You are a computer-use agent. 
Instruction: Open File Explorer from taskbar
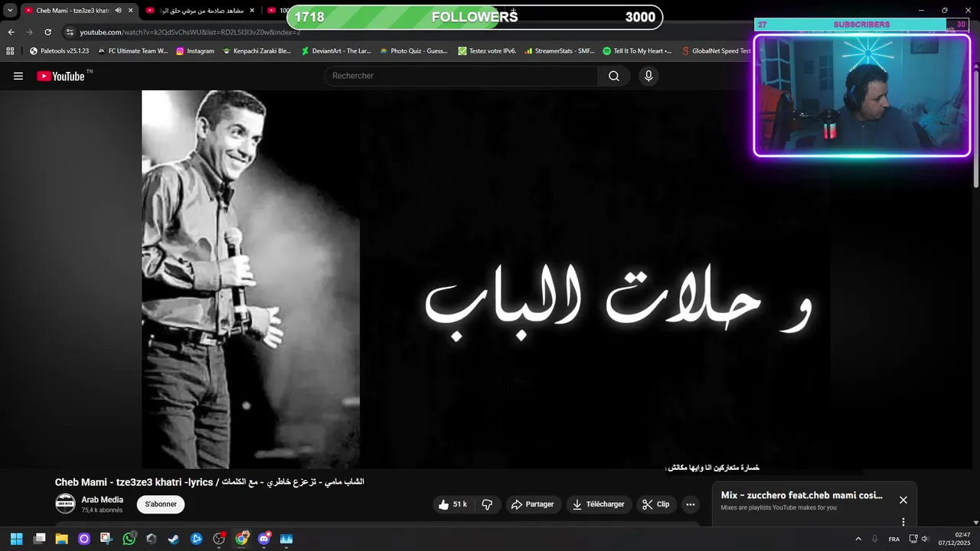click(61, 539)
